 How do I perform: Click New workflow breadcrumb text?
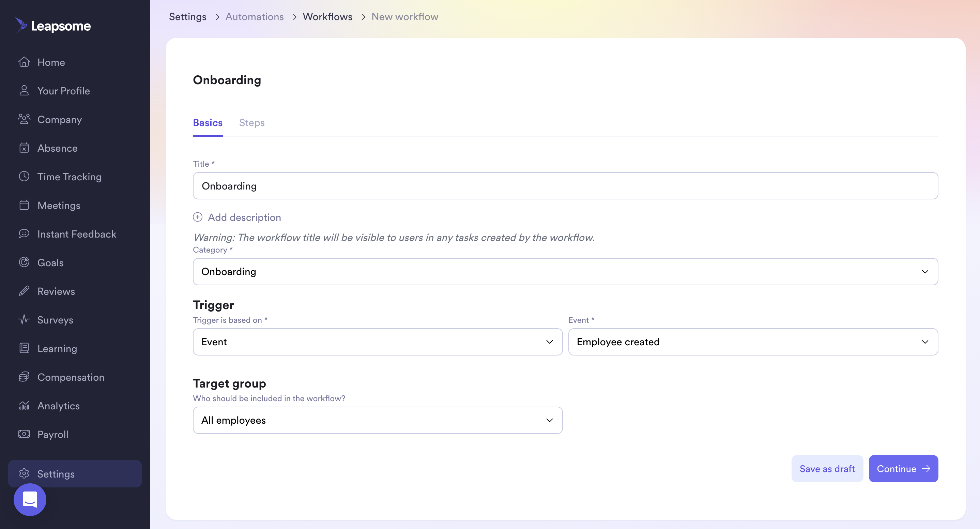coord(405,17)
